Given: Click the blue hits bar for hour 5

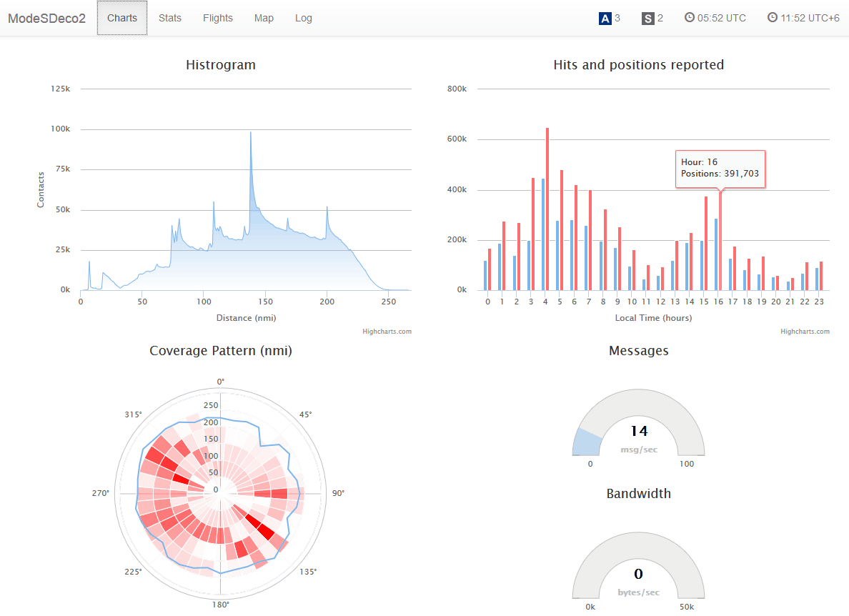Looking at the screenshot, I should coord(557,257).
